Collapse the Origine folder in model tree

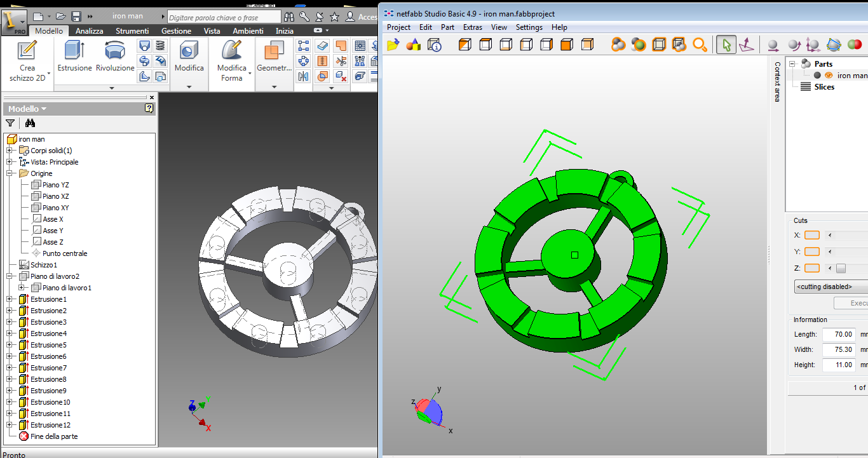pyautogui.click(x=10, y=173)
